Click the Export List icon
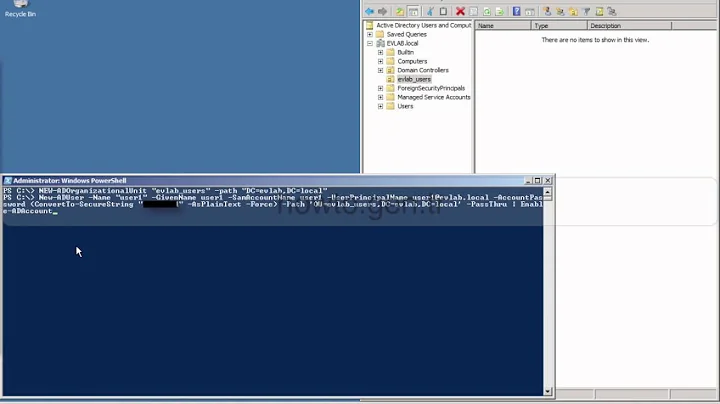 500,11
